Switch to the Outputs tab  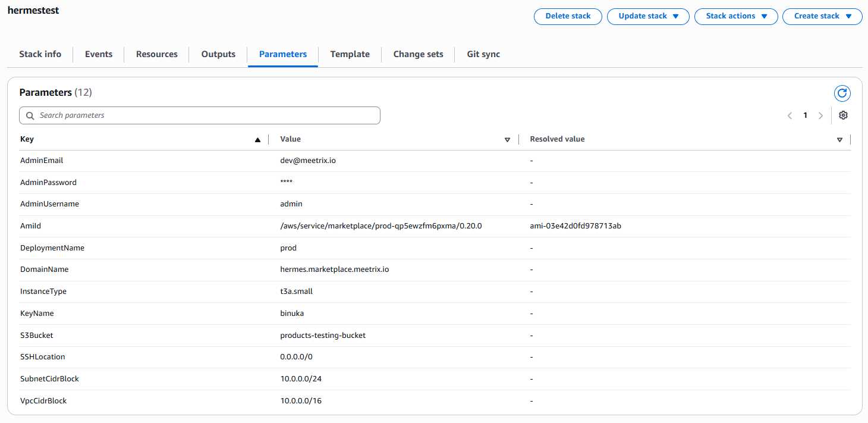(x=218, y=54)
